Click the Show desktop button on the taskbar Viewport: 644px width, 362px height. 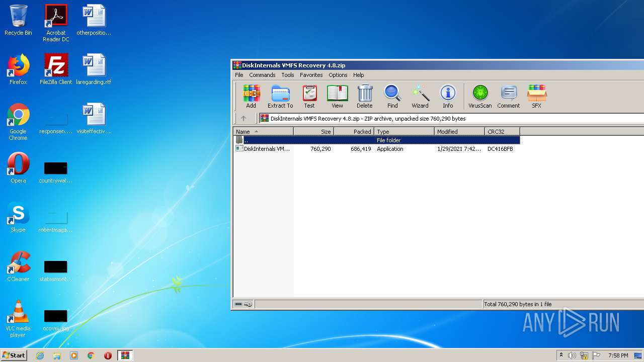point(638,355)
